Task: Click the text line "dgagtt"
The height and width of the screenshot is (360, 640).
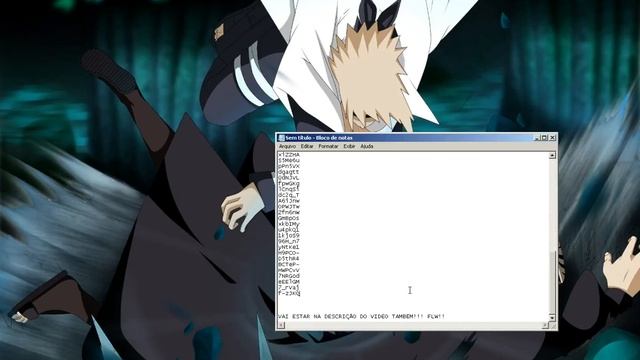Action: point(289,172)
